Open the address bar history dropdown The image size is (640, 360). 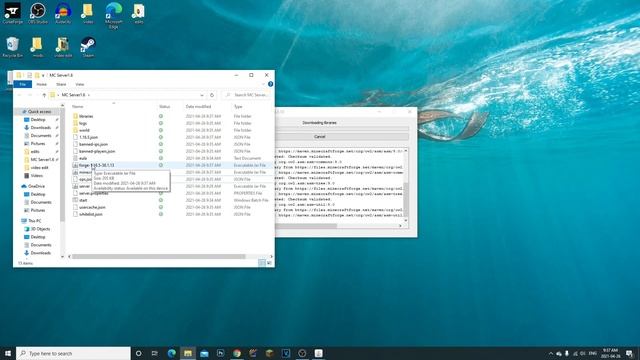[x=202, y=95]
